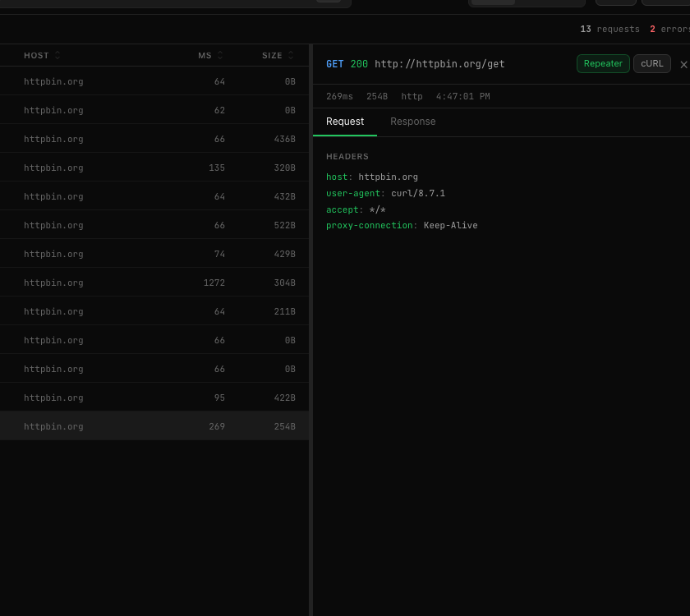Click the 2 errors counter

[x=669, y=29]
